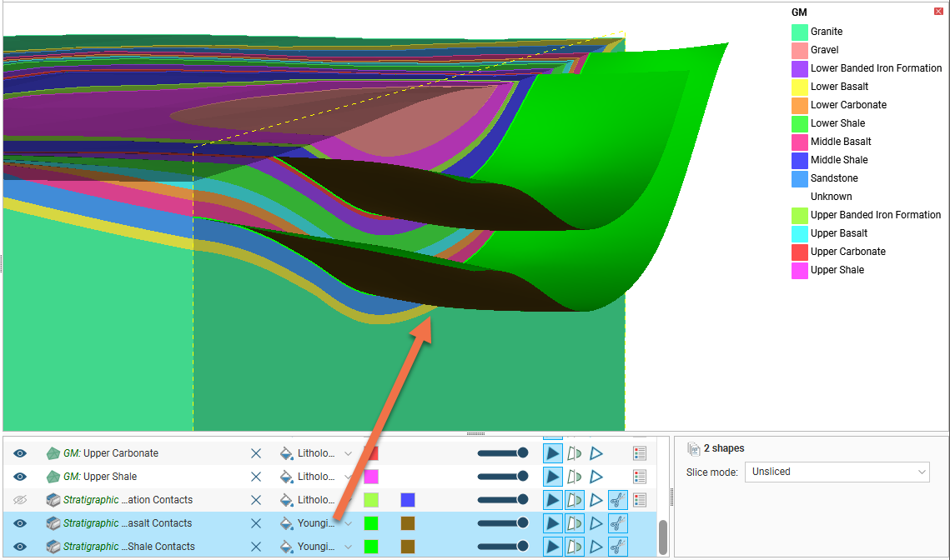Remove Stratigraphic ...asalt Contacts from scene
Screen dimensions: 950x560
click(256, 523)
